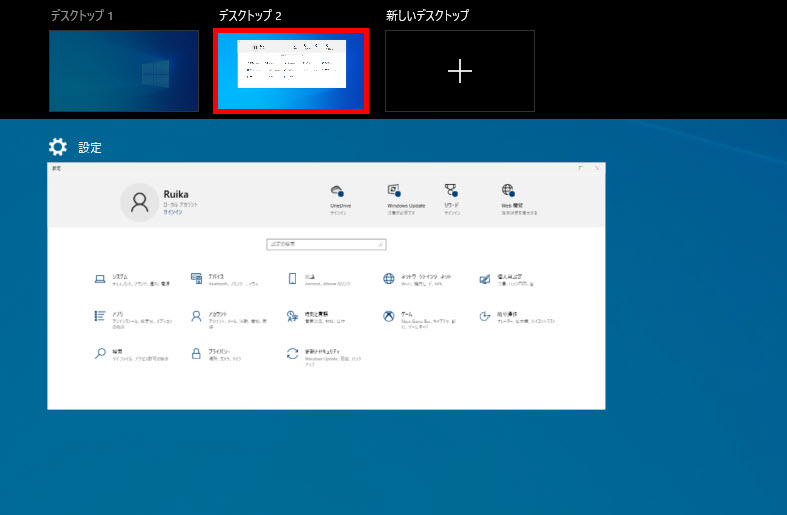Open the Windows Update icon in the header

click(394, 192)
